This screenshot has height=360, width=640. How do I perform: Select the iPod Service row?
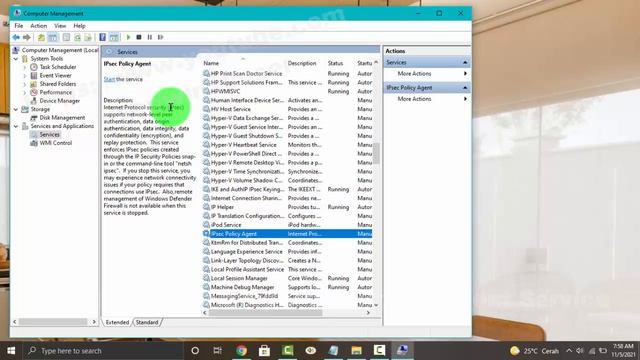pos(287,225)
